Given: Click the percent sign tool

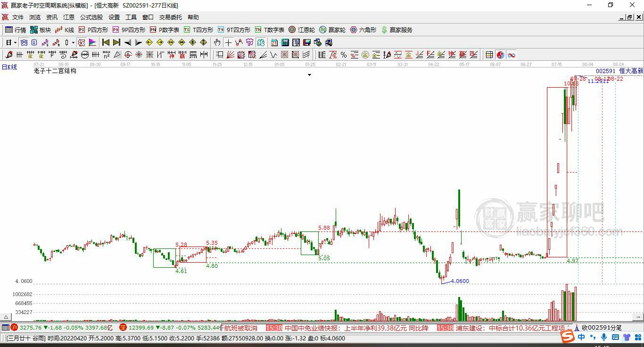Looking at the screenshot, I should pos(344,55).
